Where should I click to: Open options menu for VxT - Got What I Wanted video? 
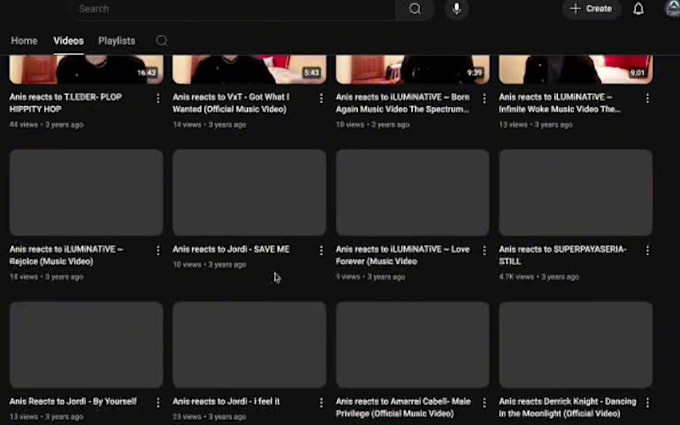321,98
